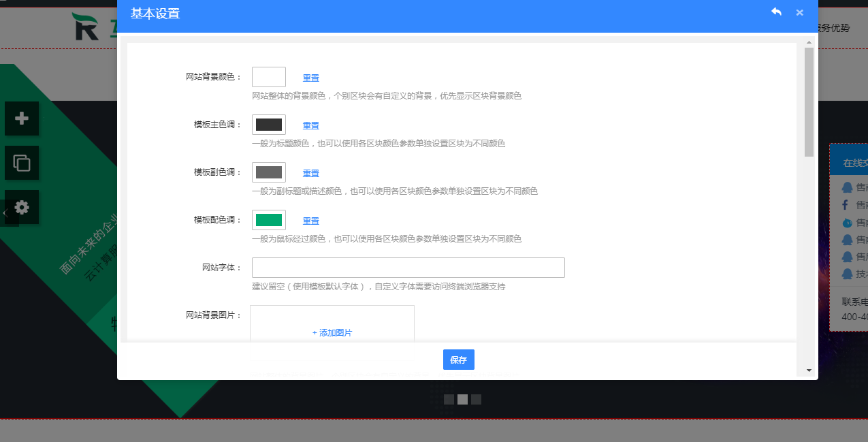Pick the 模板配色调 green color swatch
Screen dimensions: 868x442
point(269,220)
